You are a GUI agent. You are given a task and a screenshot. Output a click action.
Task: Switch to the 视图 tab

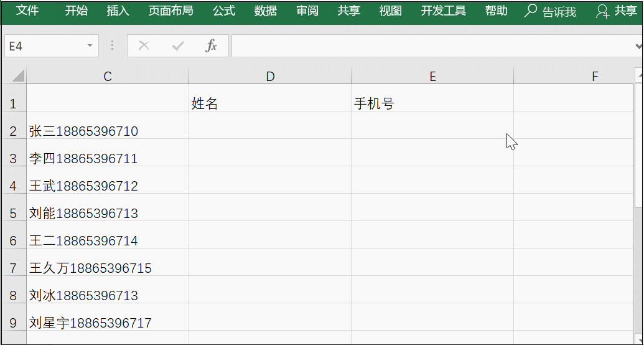[x=390, y=11]
